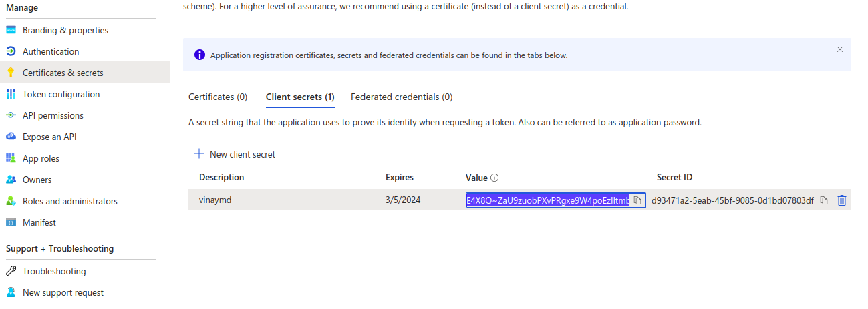Click the Secret ID d93471a2 text
Screen dimensions: 868x309
click(732, 200)
